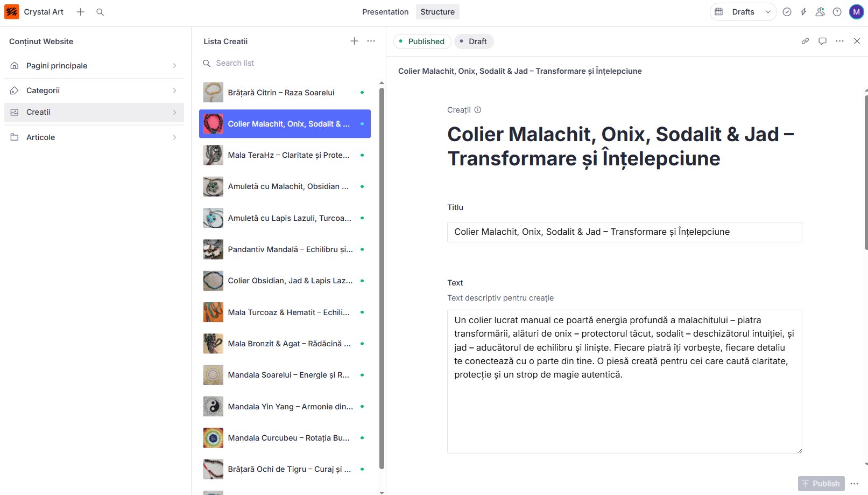Open Mandala Soarelui – Energie item
868x495 pixels.
[x=285, y=375]
